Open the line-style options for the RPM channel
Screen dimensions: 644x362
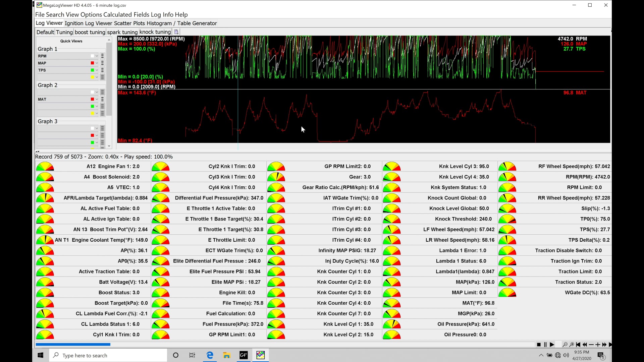(102, 56)
